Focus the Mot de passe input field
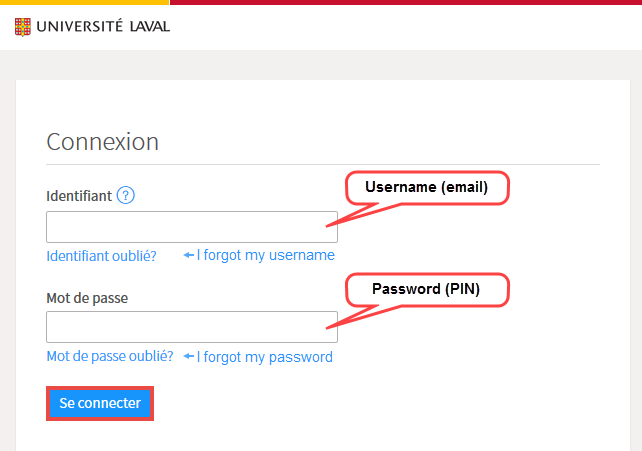The width and height of the screenshot is (642, 451). (192, 327)
